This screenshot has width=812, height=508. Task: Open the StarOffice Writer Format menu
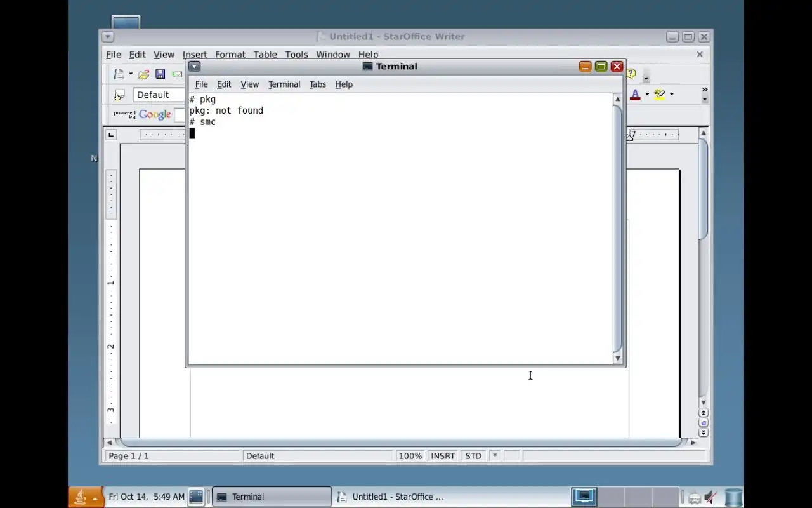[230, 55]
